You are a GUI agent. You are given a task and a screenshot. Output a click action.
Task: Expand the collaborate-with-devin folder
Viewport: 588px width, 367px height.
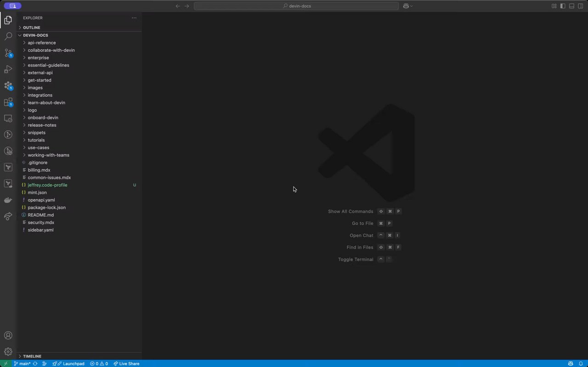pos(79,50)
